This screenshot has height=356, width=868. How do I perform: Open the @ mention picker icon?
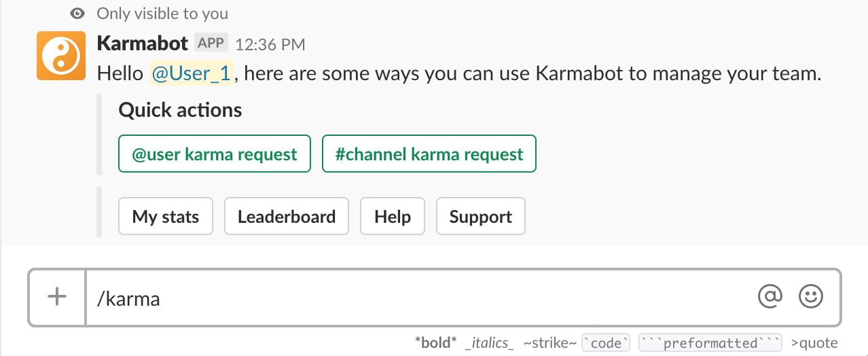tap(770, 296)
